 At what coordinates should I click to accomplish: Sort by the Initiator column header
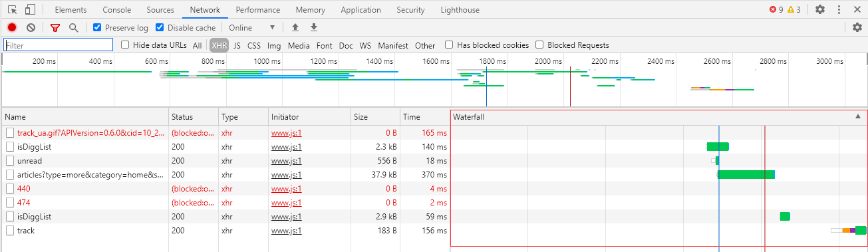(309, 117)
